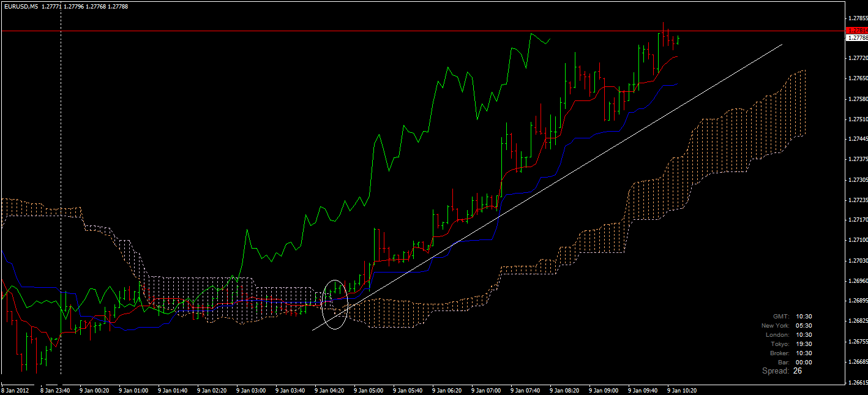Click the 1.27855 price scale label

[856, 19]
